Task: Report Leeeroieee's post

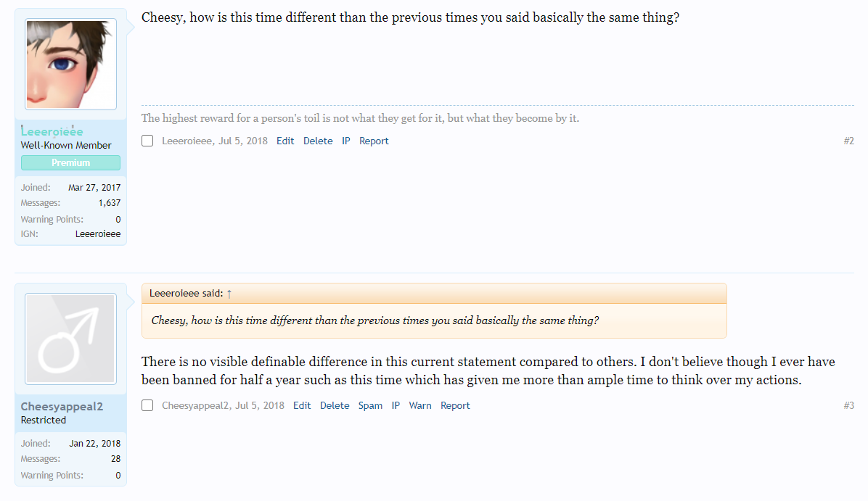Action: [374, 141]
